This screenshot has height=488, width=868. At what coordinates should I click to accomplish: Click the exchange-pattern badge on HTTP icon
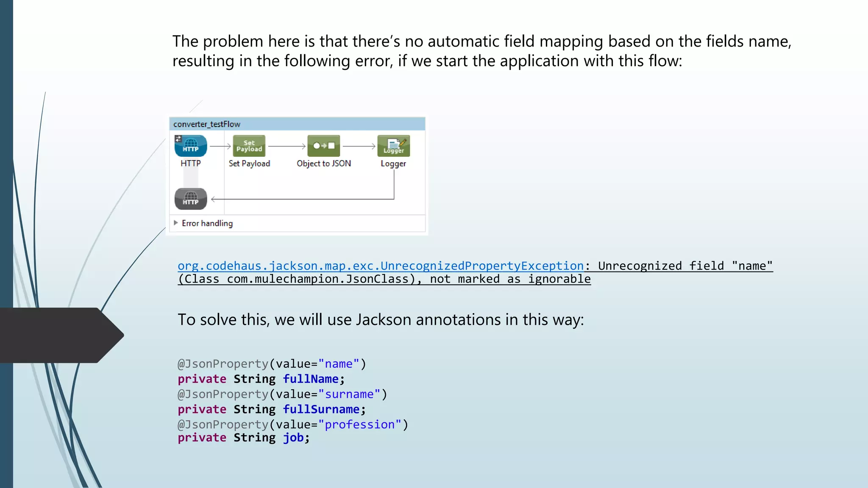(x=178, y=139)
